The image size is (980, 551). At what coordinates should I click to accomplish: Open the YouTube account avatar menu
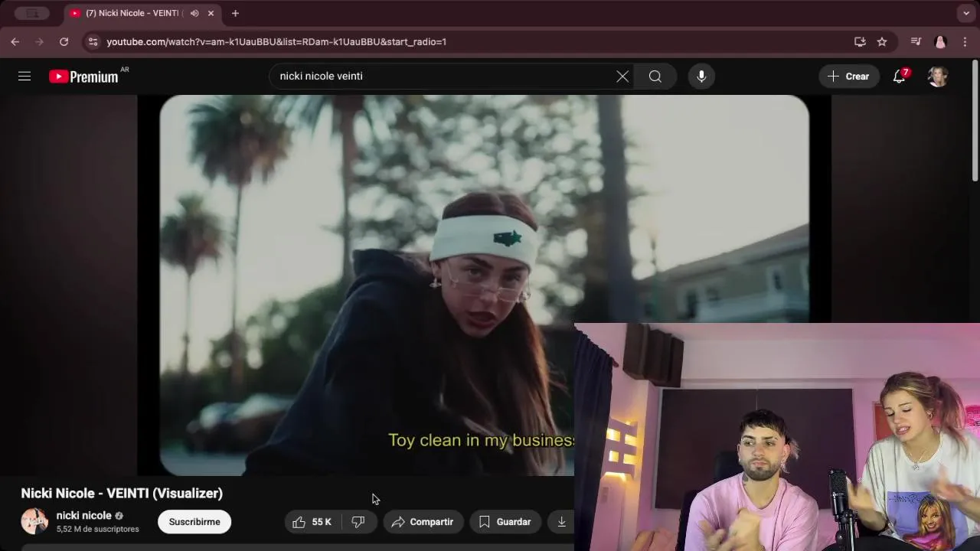pyautogui.click(x=938, y=77)
